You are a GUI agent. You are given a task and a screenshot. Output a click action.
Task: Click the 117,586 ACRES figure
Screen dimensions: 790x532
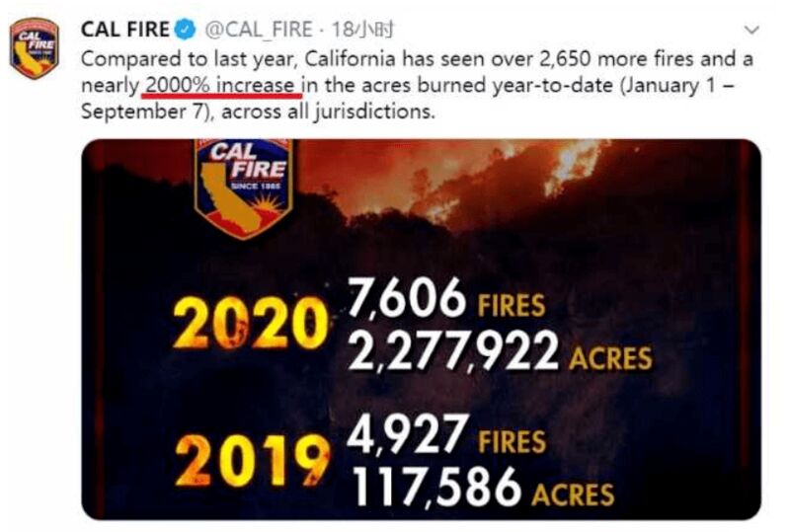point(483,488)
